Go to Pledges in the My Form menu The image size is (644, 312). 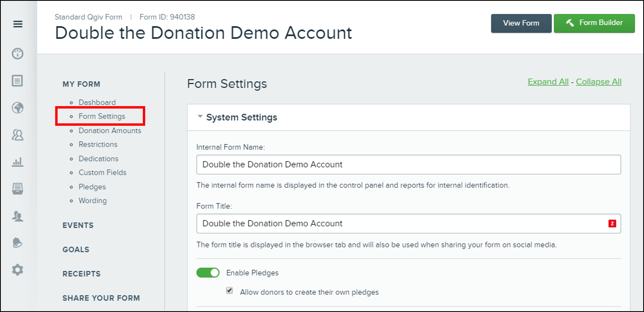pos(92,187)
